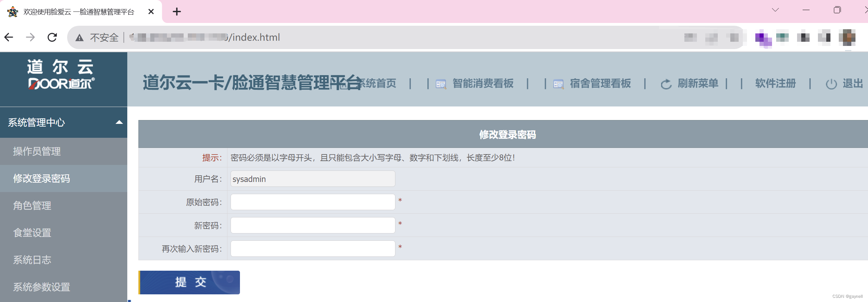Image resolution: width=868 pixels, height=302 pixels.
Task: Click the 宿舍管理看板 dashboard icon
Action: pos(558,84)
